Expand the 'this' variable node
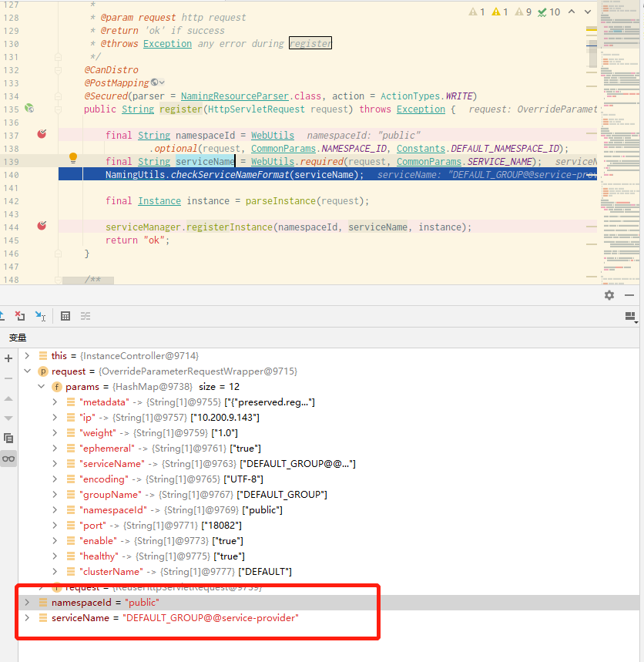Viewport: 644px width, 662px height. coord(27,355)
